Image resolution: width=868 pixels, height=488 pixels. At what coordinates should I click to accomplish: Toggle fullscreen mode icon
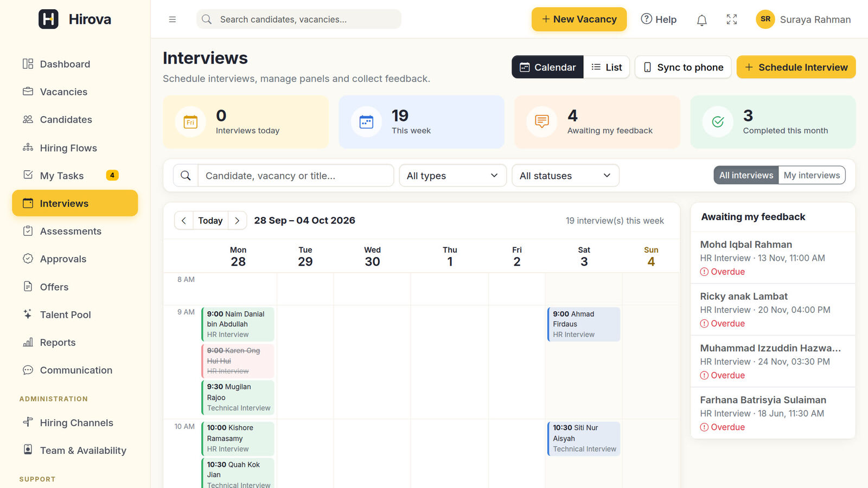[x=732, y=20]
